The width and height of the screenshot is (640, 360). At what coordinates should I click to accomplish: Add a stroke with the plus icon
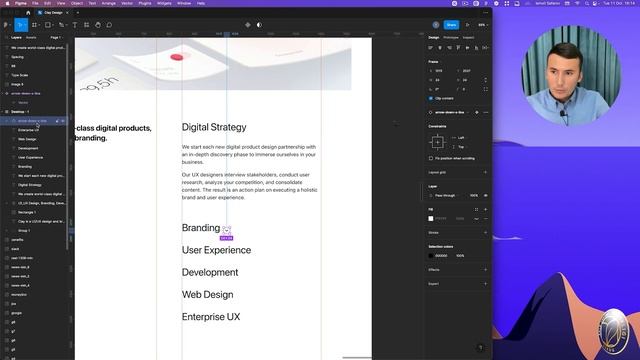(486, 233)
